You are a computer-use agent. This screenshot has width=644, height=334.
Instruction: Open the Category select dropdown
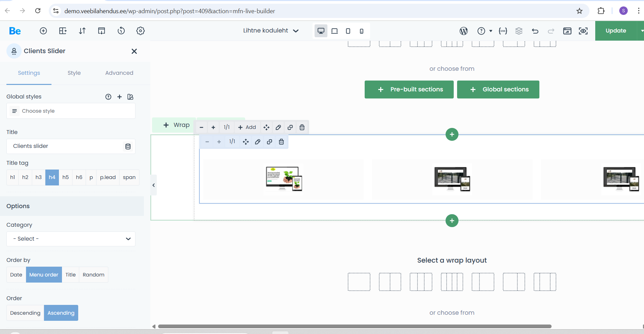(71, 239)
